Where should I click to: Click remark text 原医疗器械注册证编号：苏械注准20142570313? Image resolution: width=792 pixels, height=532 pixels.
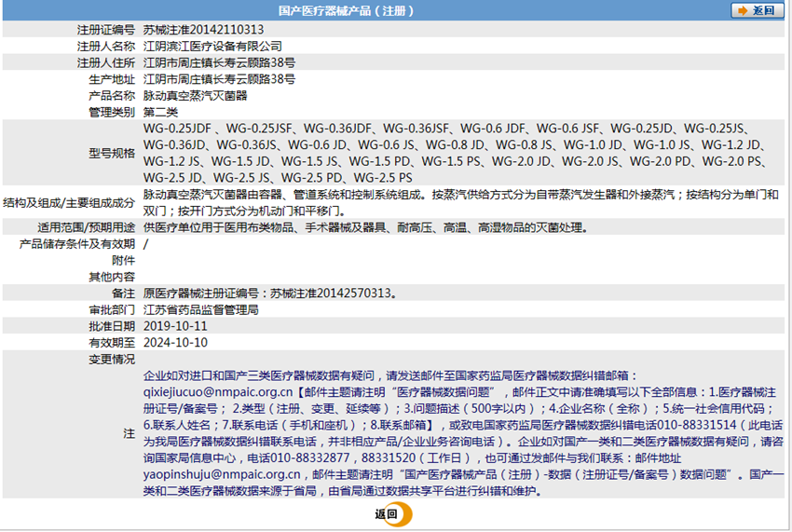tap(269, 293)
